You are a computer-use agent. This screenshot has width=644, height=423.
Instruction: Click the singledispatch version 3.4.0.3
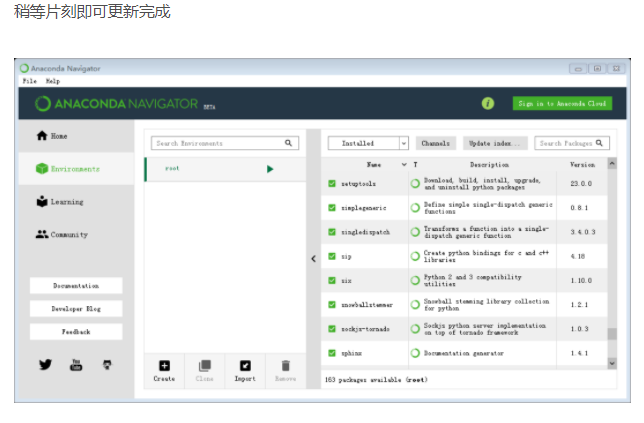tap(582, 232)
